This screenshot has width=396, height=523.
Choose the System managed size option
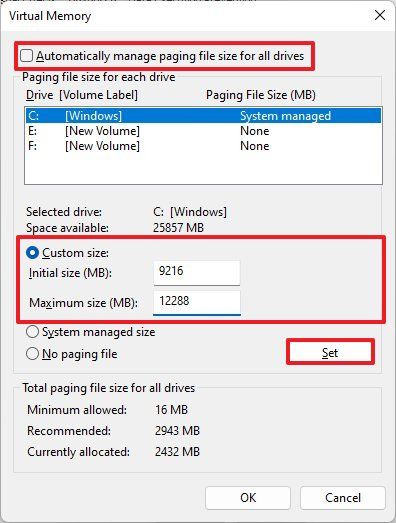[x=32, y=332]
